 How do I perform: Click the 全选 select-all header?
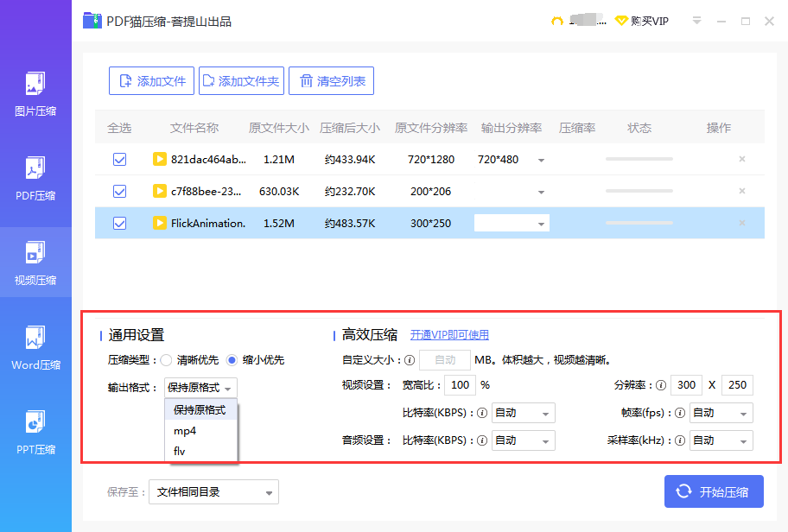[x=119, y=128]
